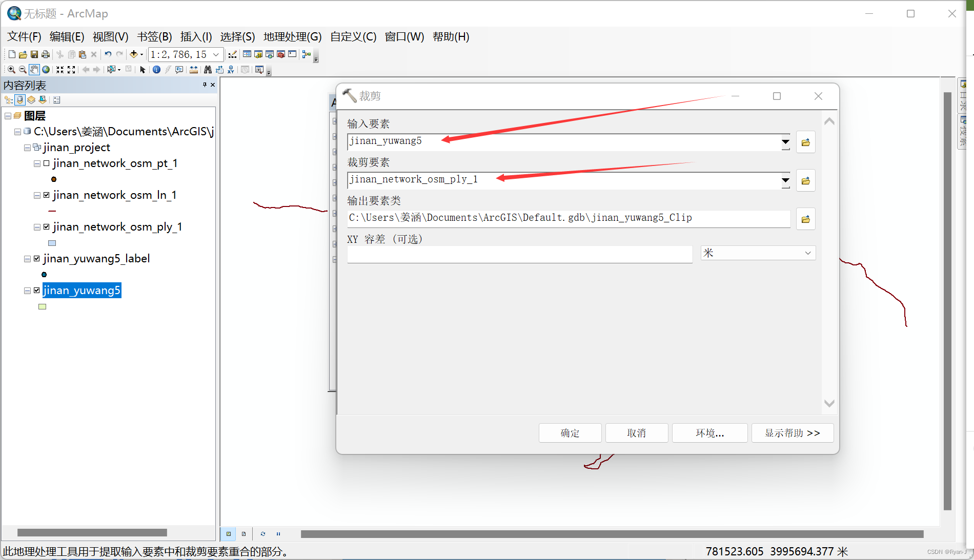Open the Add Data dropdown arrow
The width and height of the screenshot is (974, 560).
coord(141,55)
